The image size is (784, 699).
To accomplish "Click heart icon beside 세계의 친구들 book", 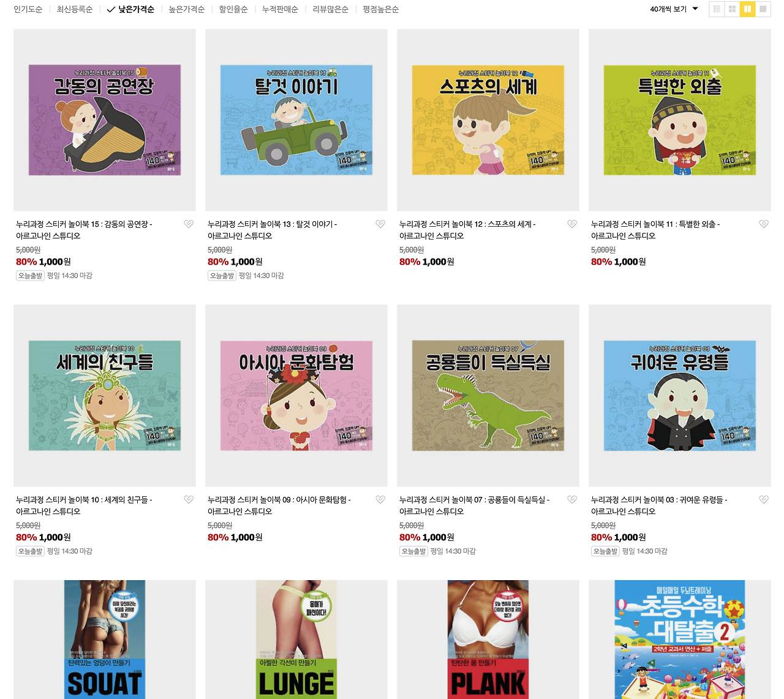I will tap(189, 500).
